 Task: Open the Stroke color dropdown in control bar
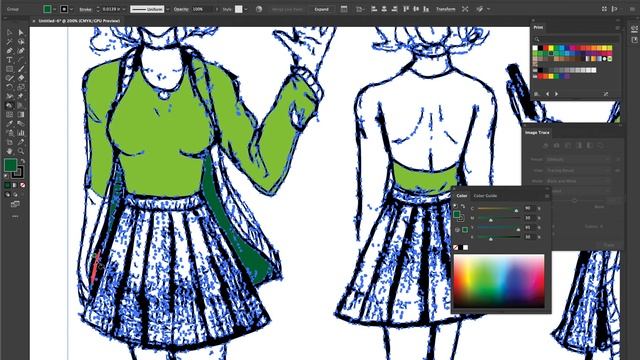[71, 9]
